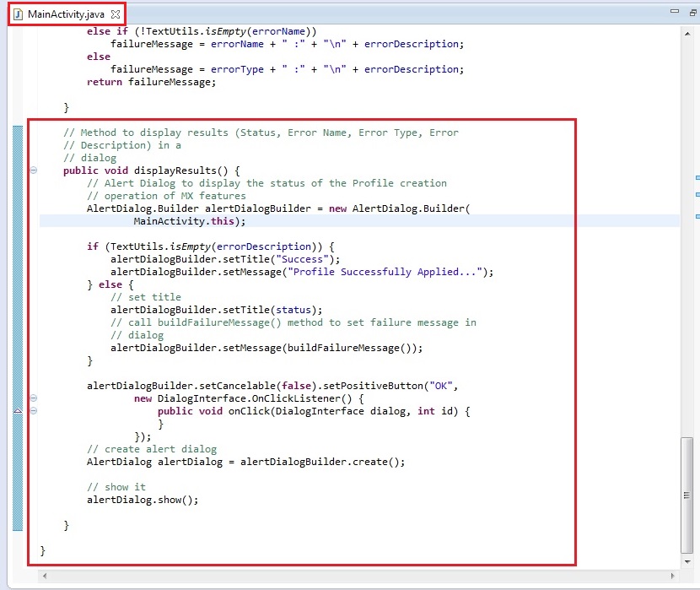The image size is (700, 590).
Task: Close the MainActivity.java tab
Action: coord(116,14)
